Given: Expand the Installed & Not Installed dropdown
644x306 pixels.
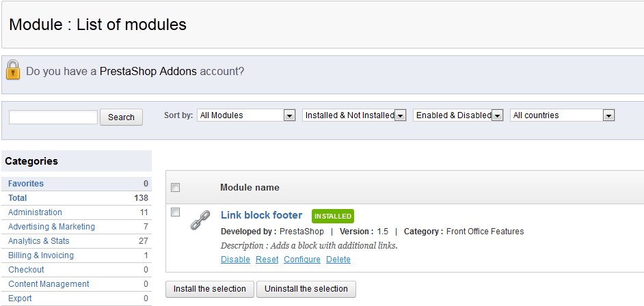Looking at the screenshot, I should tap(354, 115).
